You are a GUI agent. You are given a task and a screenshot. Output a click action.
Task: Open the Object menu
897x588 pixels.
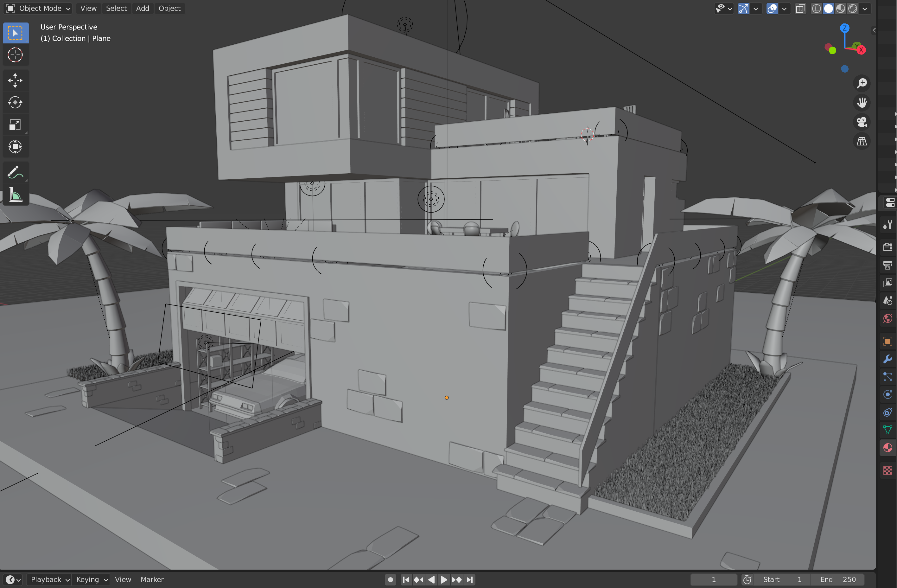click(169, 8)
